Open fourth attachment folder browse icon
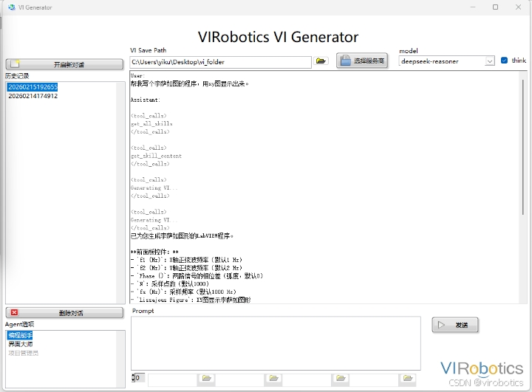 tap(407, 379)
